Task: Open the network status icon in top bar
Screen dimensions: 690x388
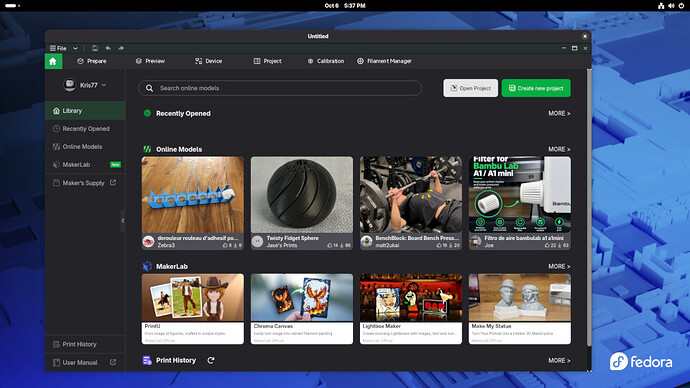Action: pyautogui.click(x=661, y=6)
